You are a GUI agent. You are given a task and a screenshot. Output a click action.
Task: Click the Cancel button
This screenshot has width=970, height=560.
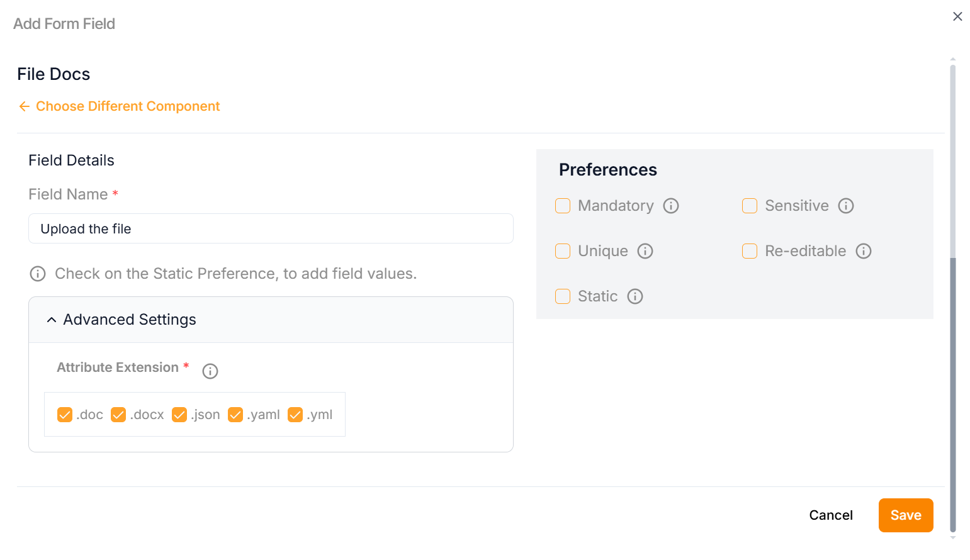831,515
